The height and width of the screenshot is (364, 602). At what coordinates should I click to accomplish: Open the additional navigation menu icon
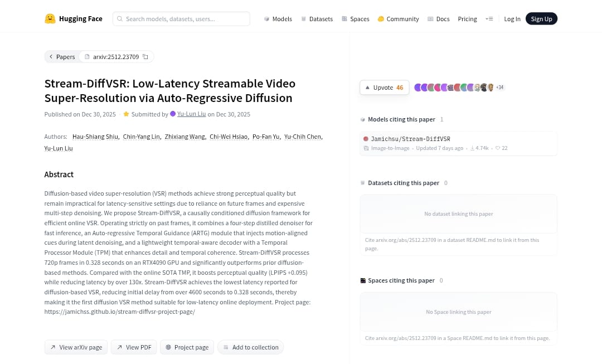489,19
